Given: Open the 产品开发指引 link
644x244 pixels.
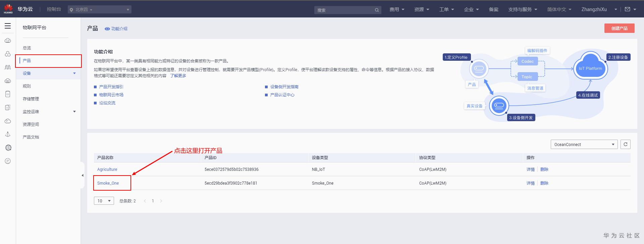Looking at the screenshot, I should 111,87.
